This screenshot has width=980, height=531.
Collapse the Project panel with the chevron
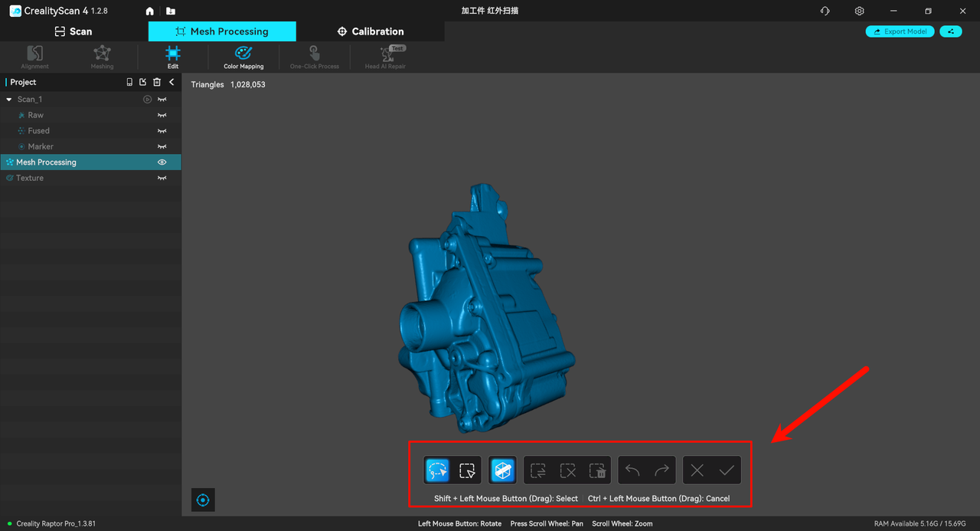click(171, 82)
